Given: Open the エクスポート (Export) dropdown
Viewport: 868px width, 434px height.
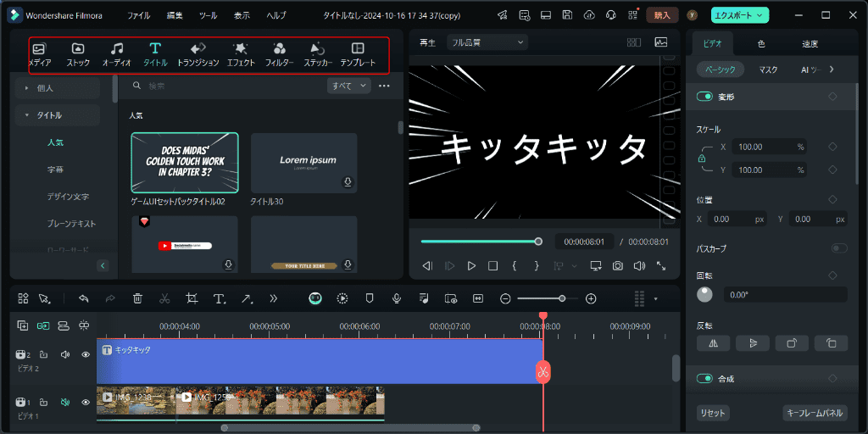Looking at the screenshot, I should 740,15.
